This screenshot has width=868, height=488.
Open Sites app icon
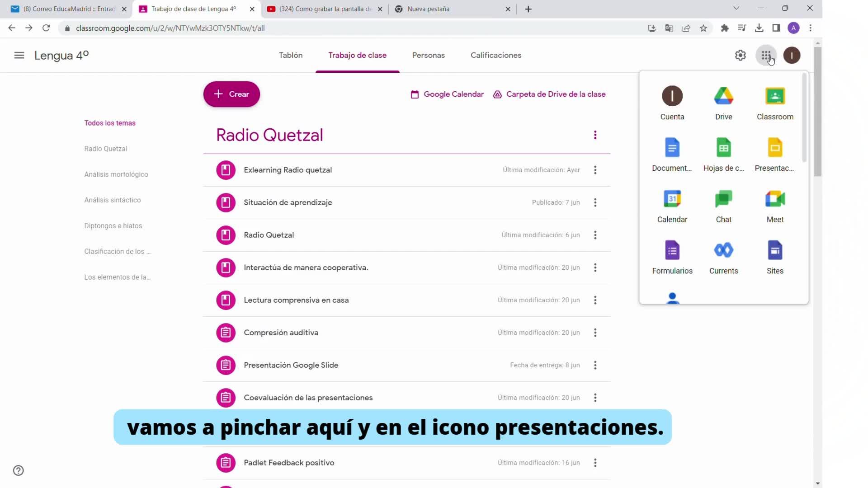[774, 251]
